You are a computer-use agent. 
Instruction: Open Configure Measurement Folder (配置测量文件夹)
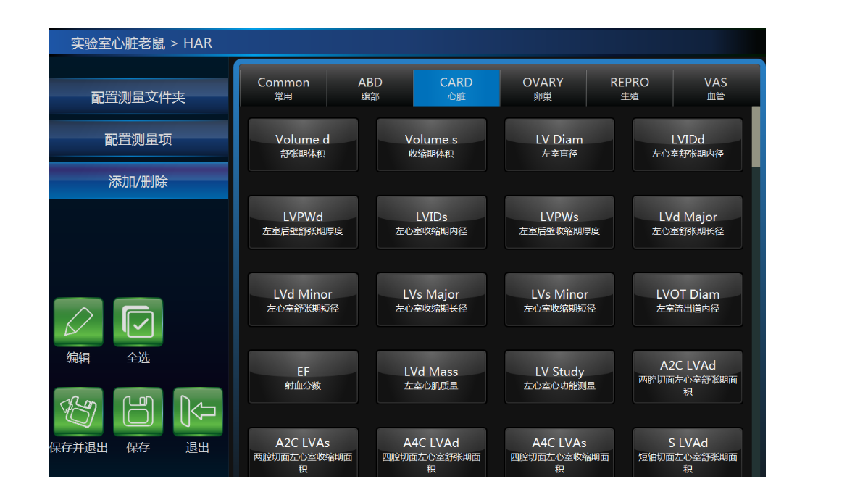click(x=138, y=97)
